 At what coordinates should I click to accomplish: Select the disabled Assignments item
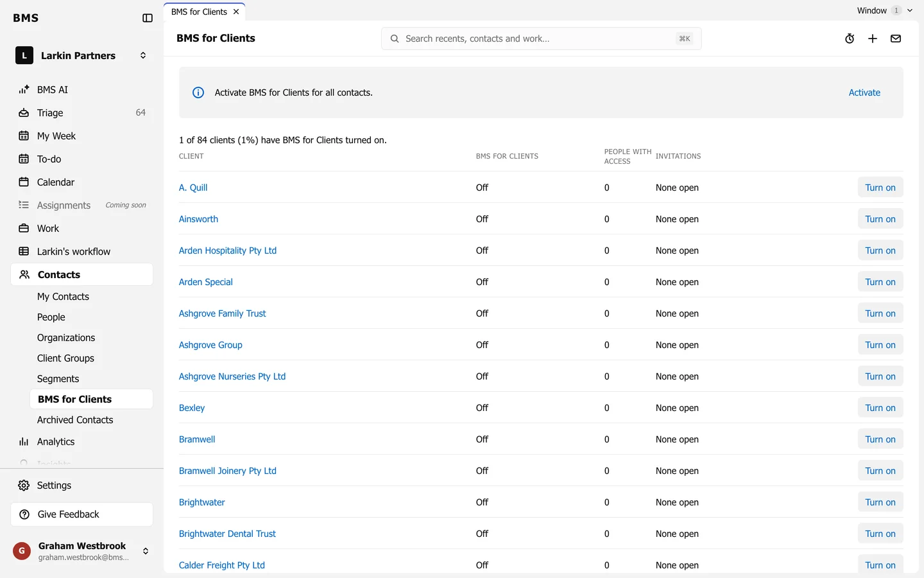pos(82,205)
